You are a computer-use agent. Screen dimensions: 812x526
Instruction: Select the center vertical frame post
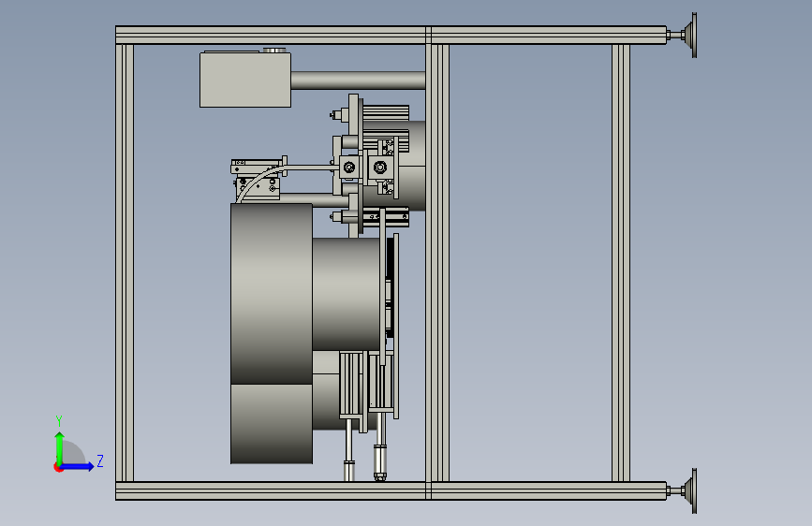437,263
